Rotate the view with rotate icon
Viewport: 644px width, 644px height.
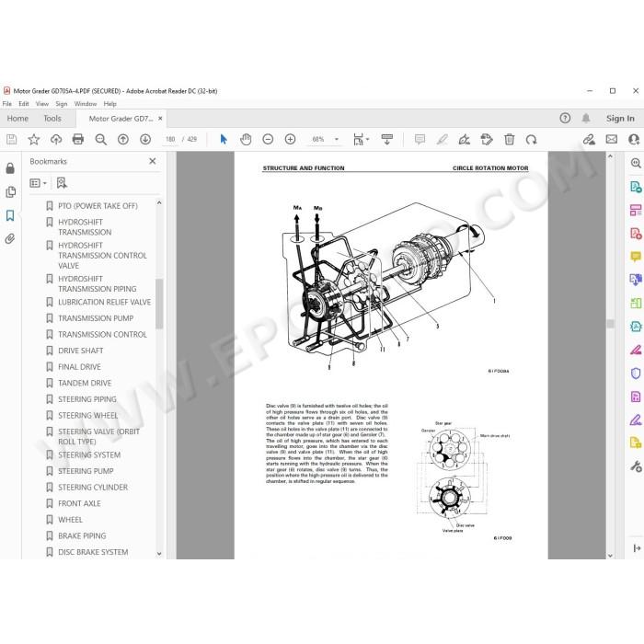(532, 140)
